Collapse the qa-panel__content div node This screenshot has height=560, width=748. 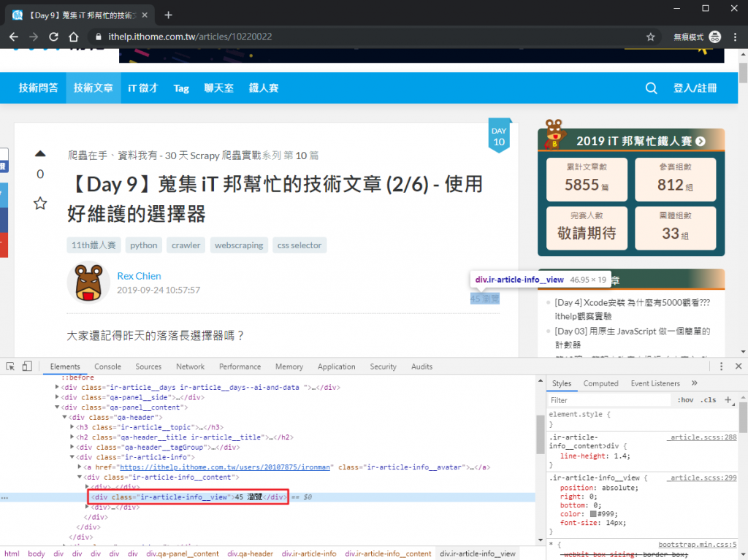57,407
